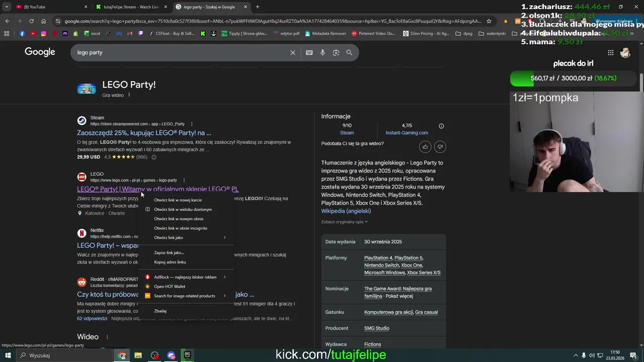Open Google's on-screen keyboard input tool
The width and height of the screenshot is (644, 362).
point(309,52)
